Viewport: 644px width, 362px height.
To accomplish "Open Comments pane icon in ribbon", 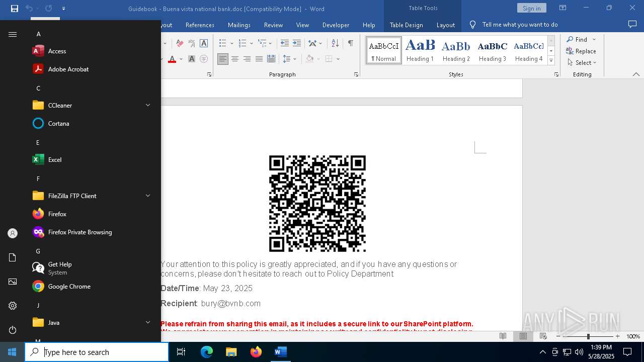I will point(632,25).
